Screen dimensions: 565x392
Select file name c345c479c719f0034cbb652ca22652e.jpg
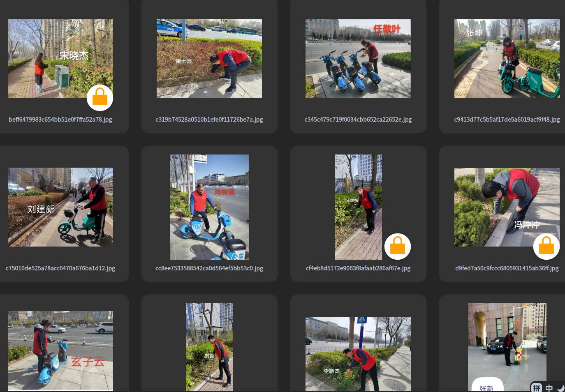pyautogui.click(x=358, y=120)
